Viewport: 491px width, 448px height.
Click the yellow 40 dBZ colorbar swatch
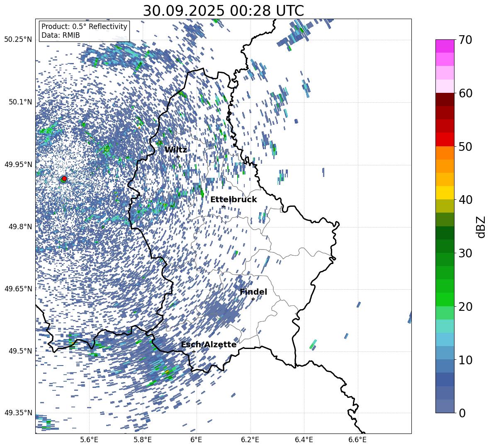445,193
